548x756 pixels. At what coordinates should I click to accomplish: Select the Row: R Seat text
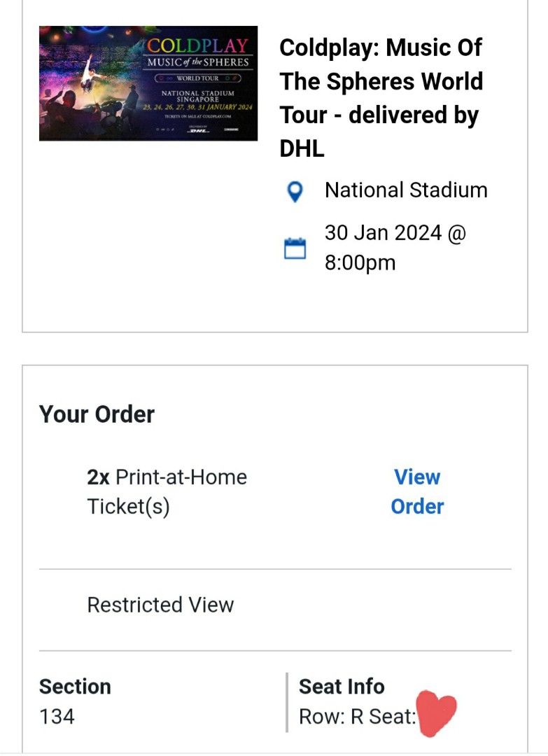click(x=357, y=717)
